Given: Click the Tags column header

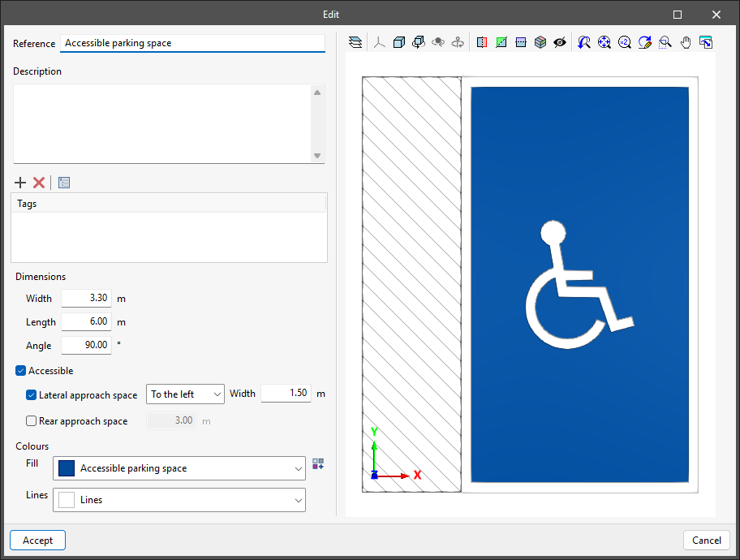Looking at the screenshot, I should tap(169, 204).
